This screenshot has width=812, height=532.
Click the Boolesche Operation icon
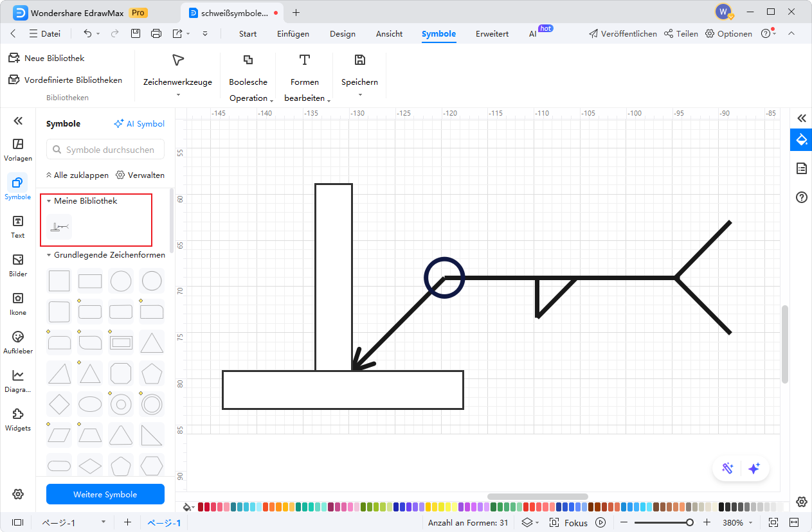(248, 60)
